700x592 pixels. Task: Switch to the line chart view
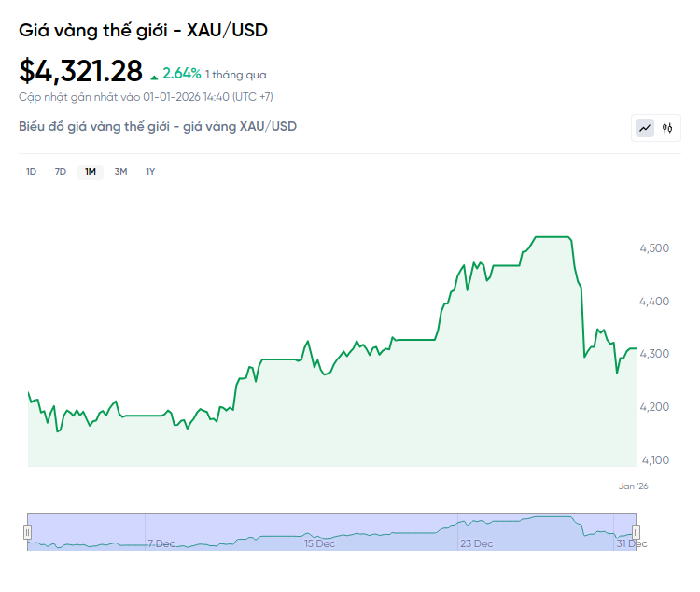645,128
